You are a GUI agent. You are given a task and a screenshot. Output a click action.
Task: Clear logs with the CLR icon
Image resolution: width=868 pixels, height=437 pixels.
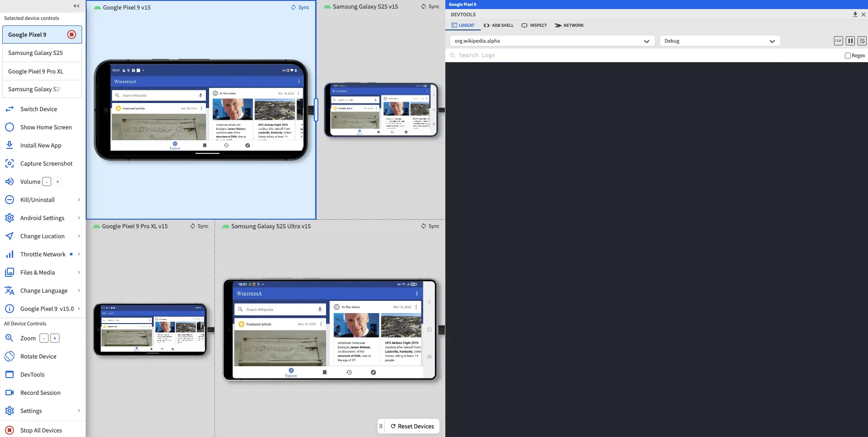(x=838, y=41)
